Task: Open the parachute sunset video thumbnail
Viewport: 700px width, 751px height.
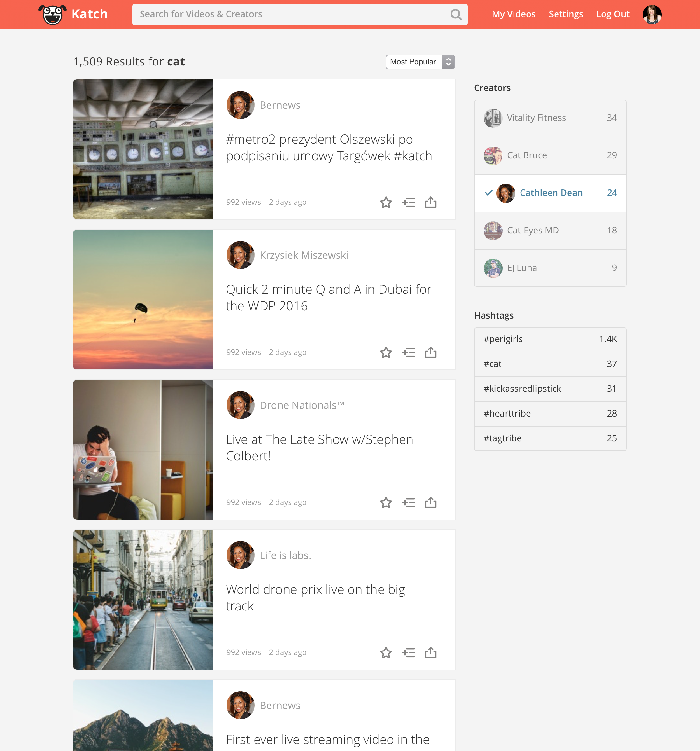Action: click(x=143, y=300)
